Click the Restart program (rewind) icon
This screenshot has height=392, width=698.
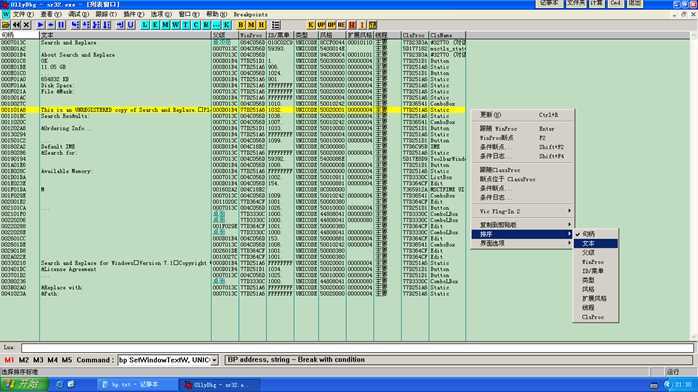[16, 25]
